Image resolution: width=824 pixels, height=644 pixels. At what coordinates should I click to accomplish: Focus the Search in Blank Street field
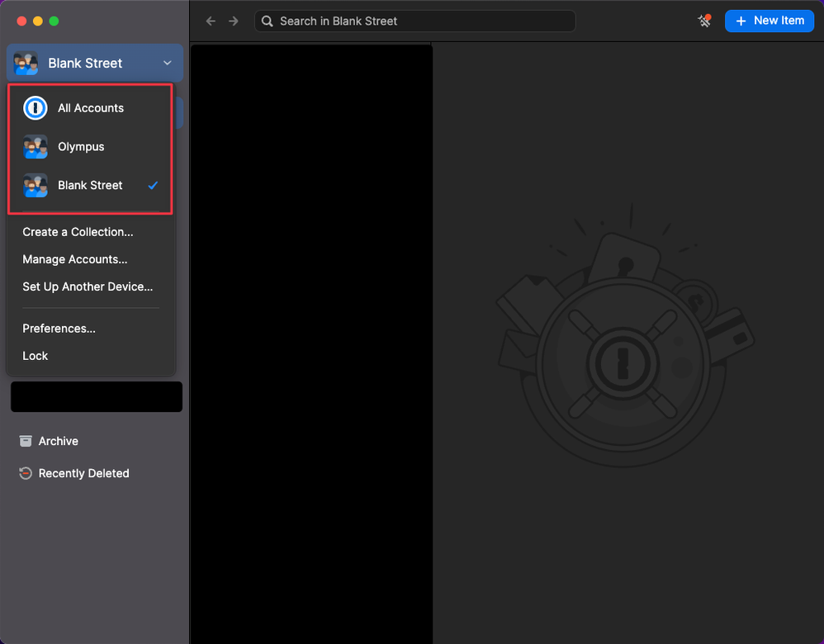point(415,21)
